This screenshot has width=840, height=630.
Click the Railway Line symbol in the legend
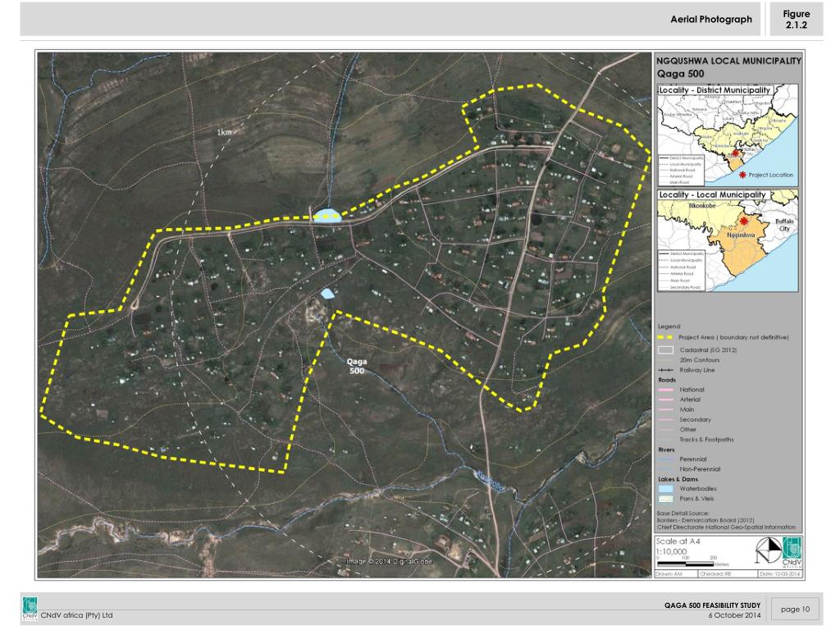(665, 370)
